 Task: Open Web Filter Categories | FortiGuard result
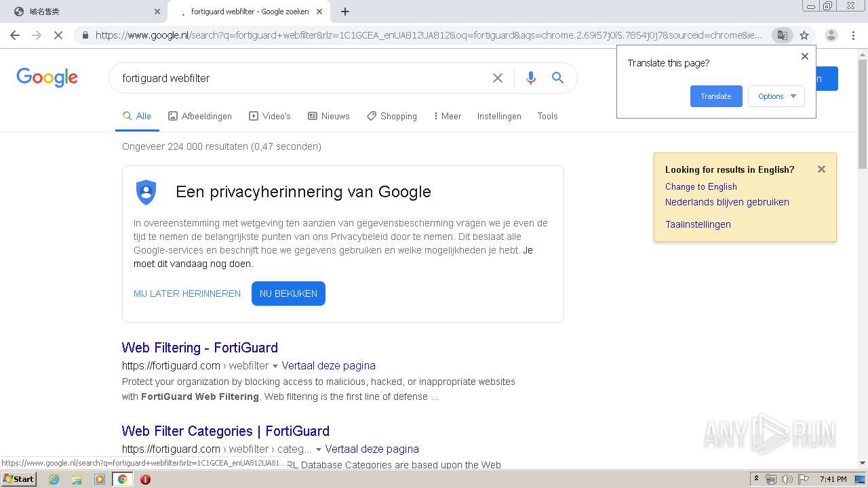pyautogui.click(x=226, y=431)
